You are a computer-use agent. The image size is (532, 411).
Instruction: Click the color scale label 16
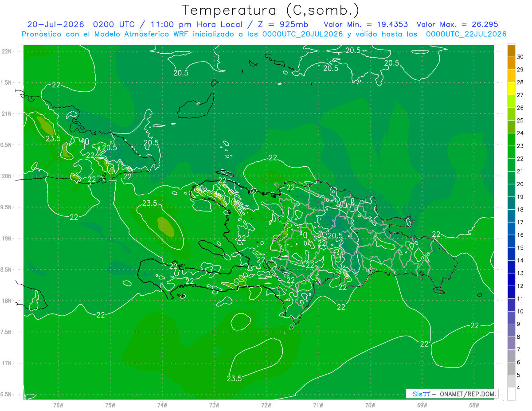(520, 235)
